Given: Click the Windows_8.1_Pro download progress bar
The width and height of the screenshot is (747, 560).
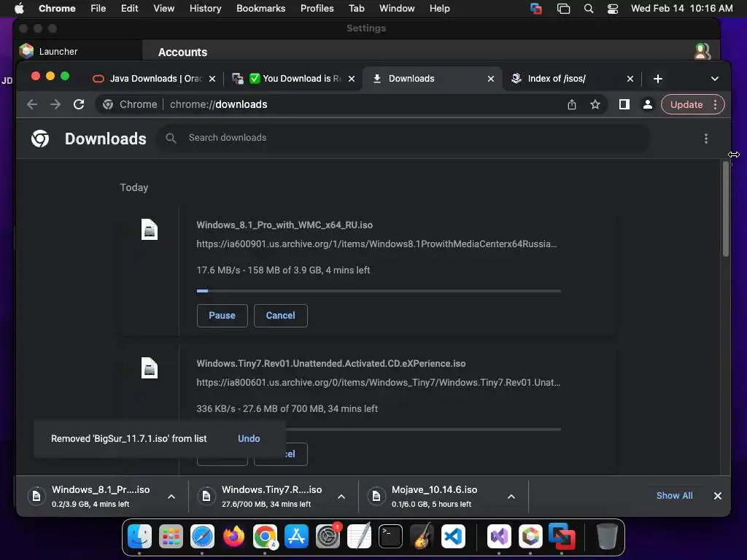Looking at the screenshot, I should [379, 290].
